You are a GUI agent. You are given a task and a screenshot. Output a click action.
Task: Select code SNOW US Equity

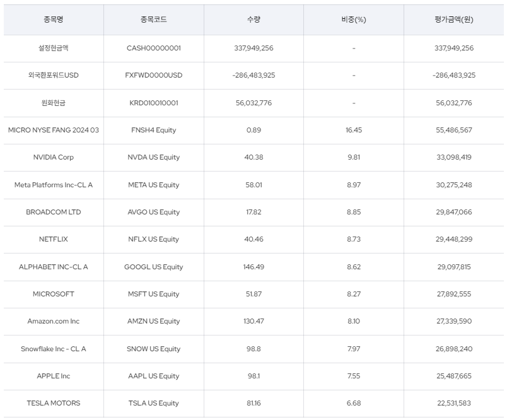154,349
